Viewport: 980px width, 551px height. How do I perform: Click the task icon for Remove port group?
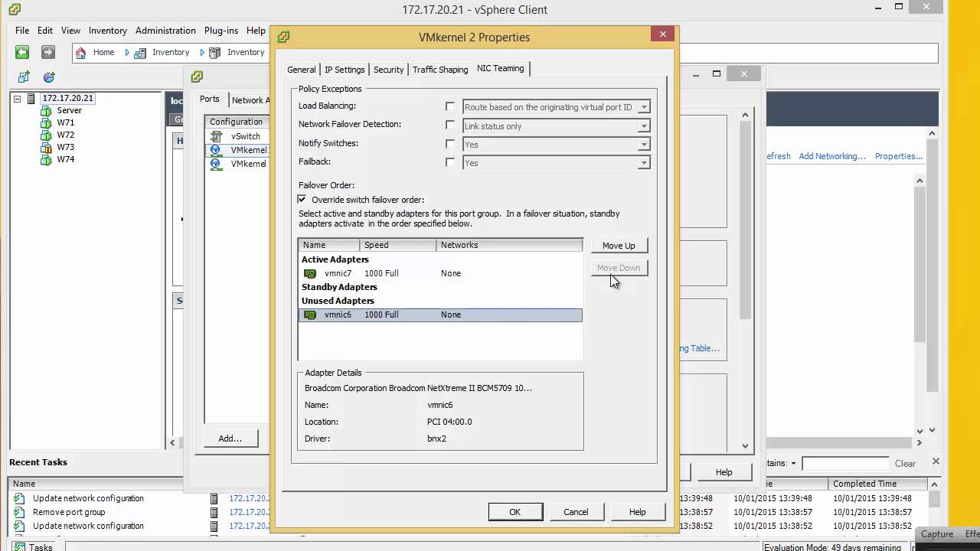point(19,512)
